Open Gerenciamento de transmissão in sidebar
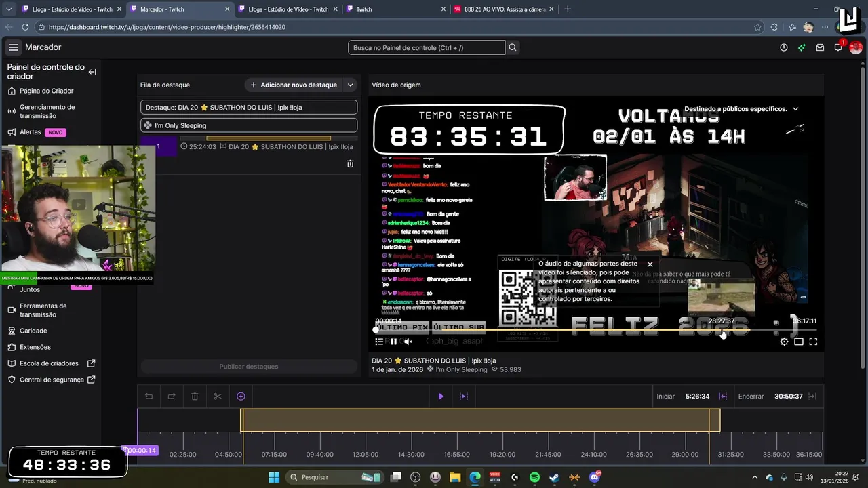Image resolution: width=868 pixels, height=488 pixels. (x=47, y=111)
